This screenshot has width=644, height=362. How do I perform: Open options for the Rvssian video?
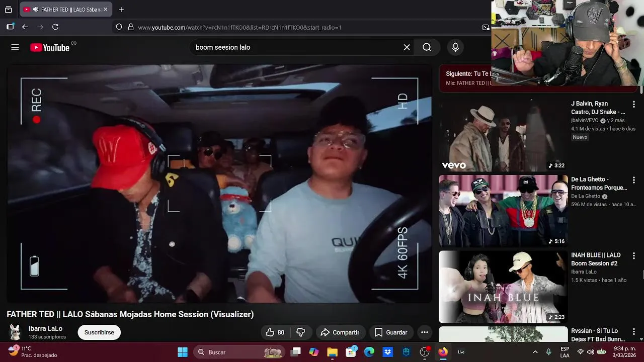tap(634, 332)
